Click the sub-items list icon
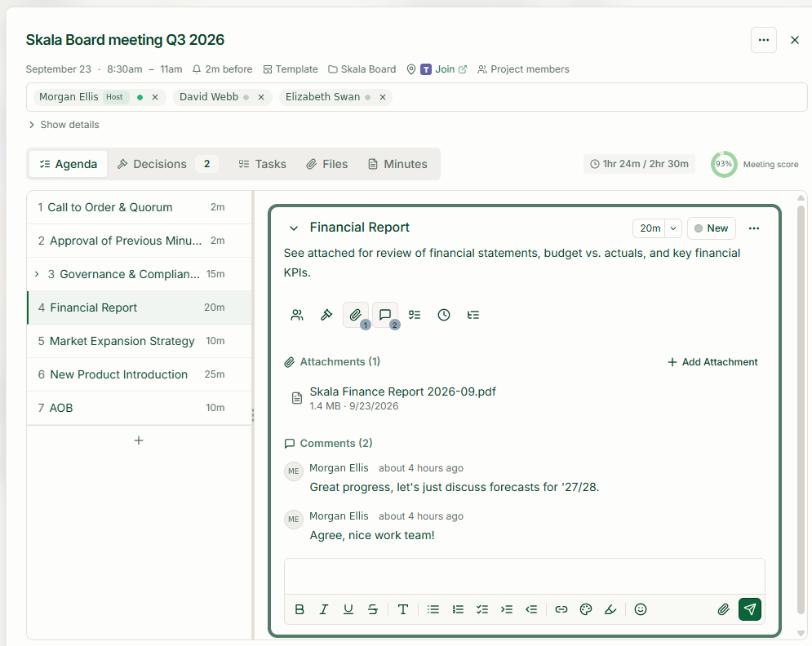The width and height of the screenshot is (812, 646). 473,315
